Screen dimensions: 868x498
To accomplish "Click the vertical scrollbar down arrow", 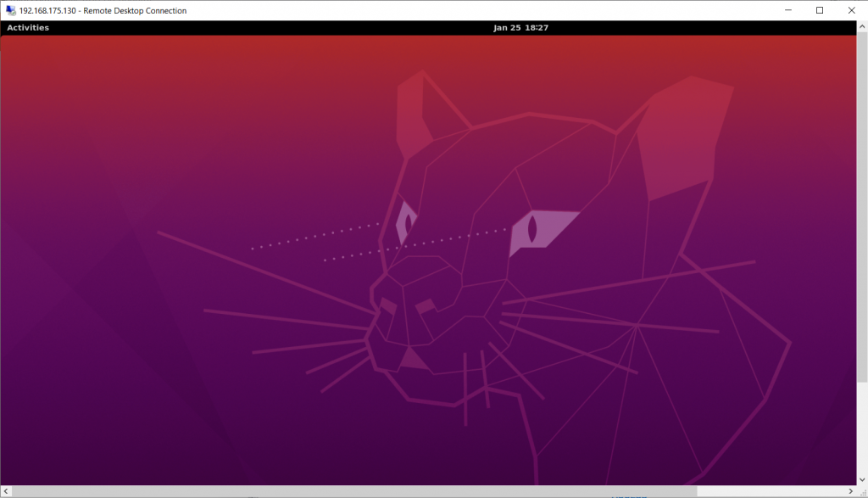I will [x=862, y=479].
